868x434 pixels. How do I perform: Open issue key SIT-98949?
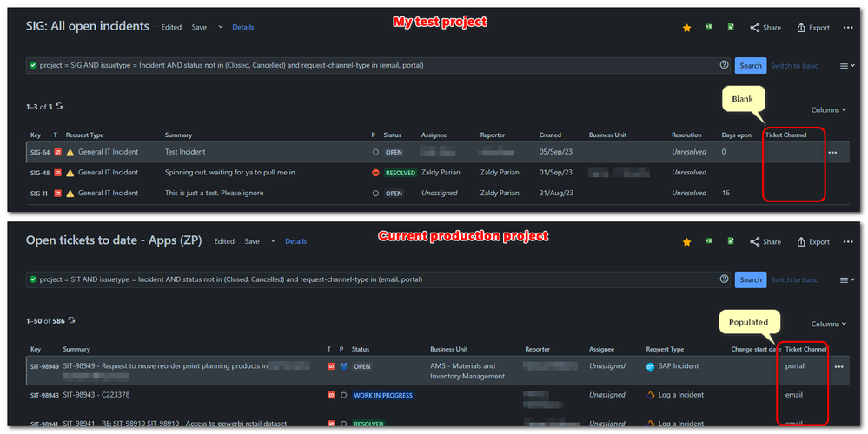coord(44,366)
